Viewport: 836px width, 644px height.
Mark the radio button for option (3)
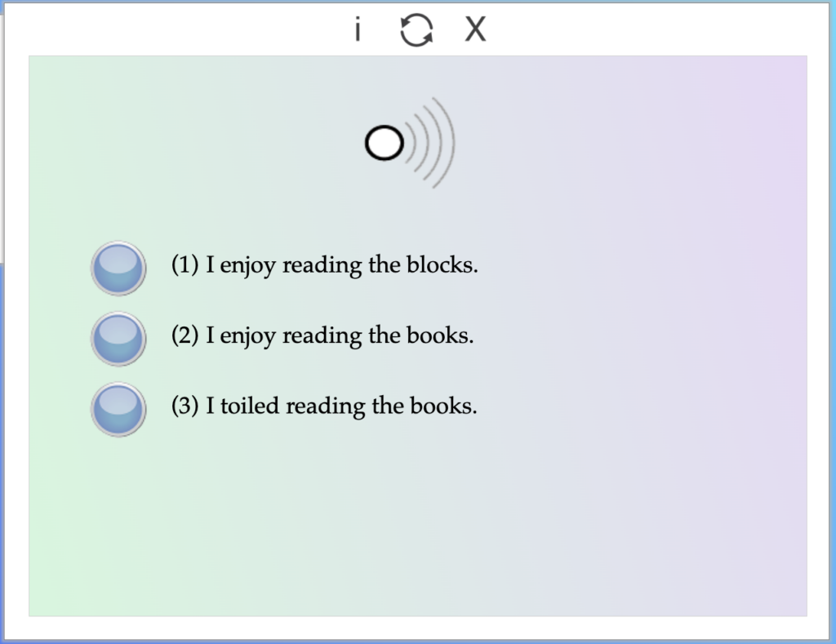click(118, 409)
